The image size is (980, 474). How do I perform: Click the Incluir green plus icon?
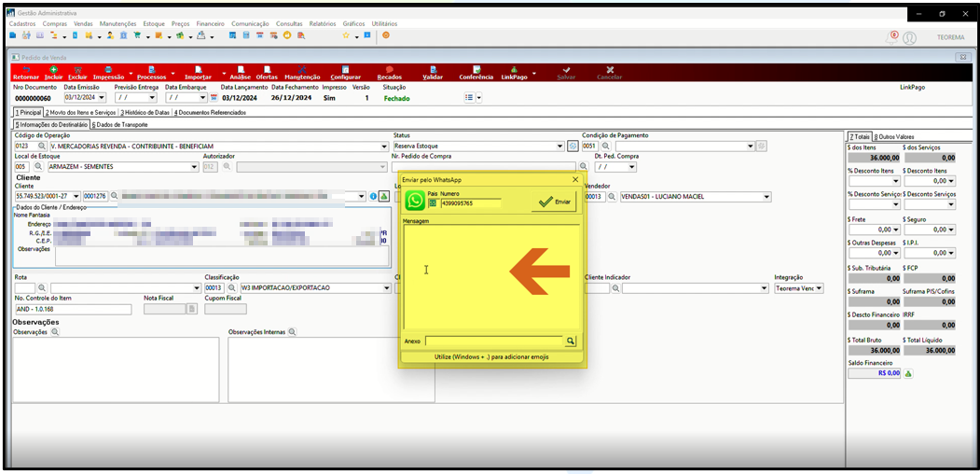pyautogui.click(x=53, y=69)
